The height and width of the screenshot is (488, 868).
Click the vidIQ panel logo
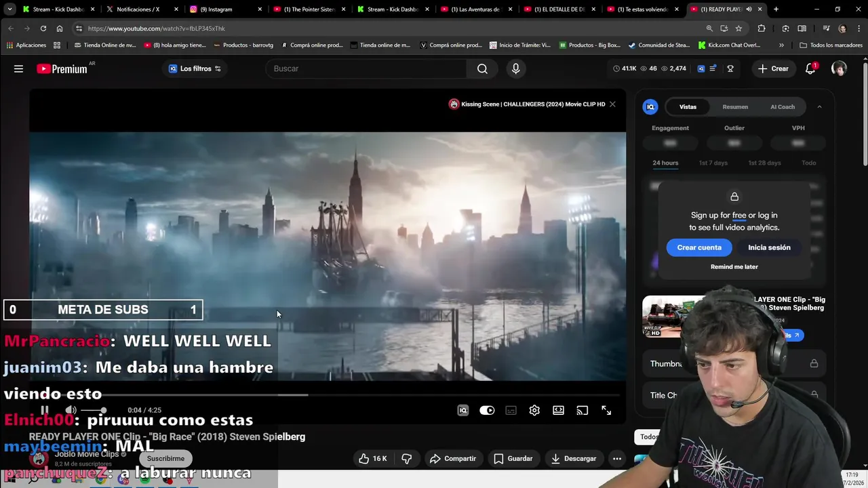coord(650,106)
